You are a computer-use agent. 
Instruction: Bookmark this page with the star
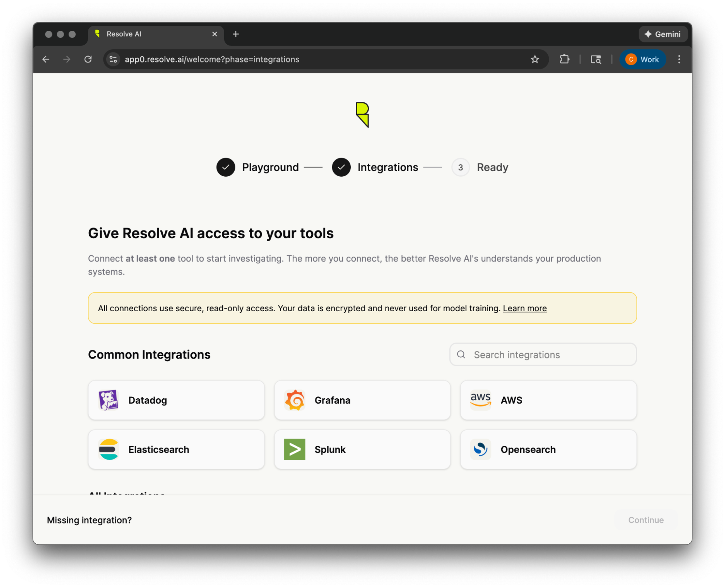[x=535, y=59]
